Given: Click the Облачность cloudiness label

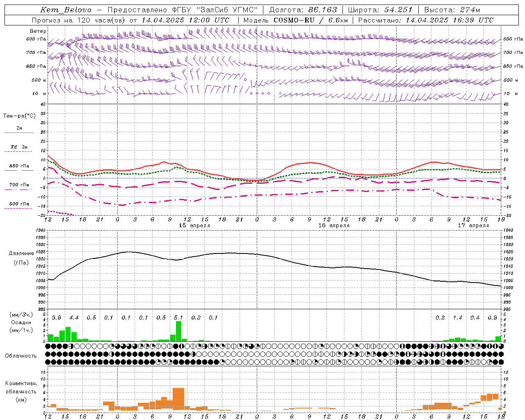Looking at the screenshot, I should [x=21, y=356].
